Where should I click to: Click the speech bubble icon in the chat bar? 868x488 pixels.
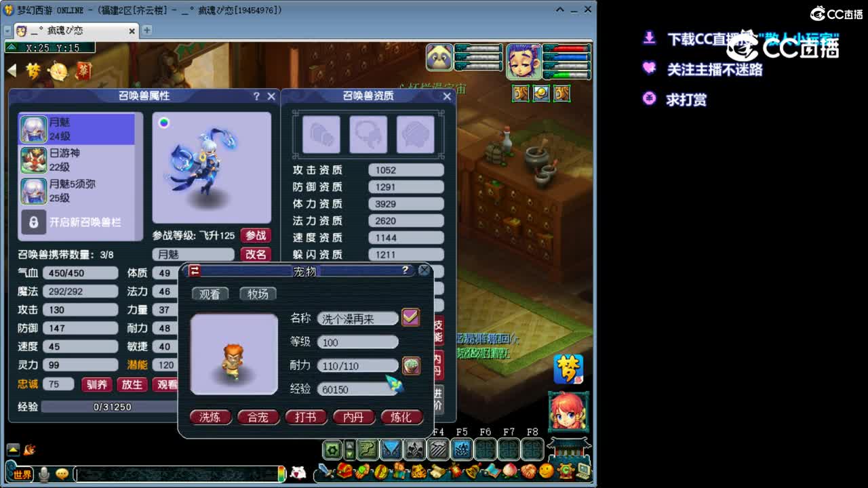tap(62, 474)
